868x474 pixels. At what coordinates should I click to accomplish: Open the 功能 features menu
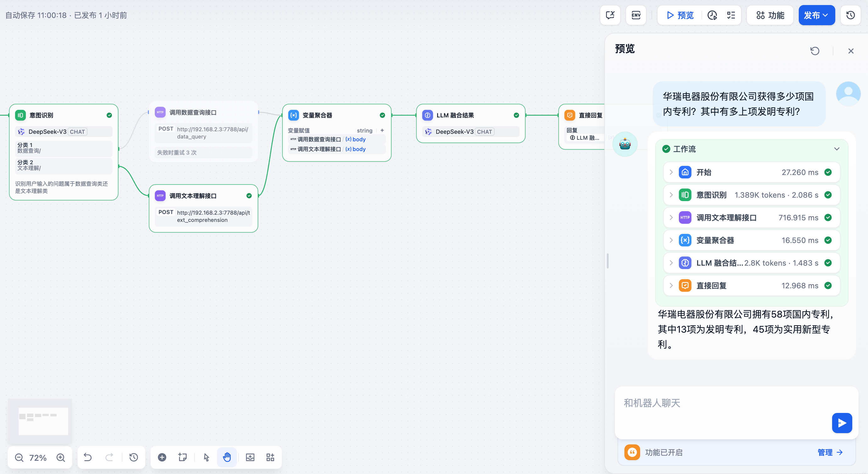tap(770, 15)
